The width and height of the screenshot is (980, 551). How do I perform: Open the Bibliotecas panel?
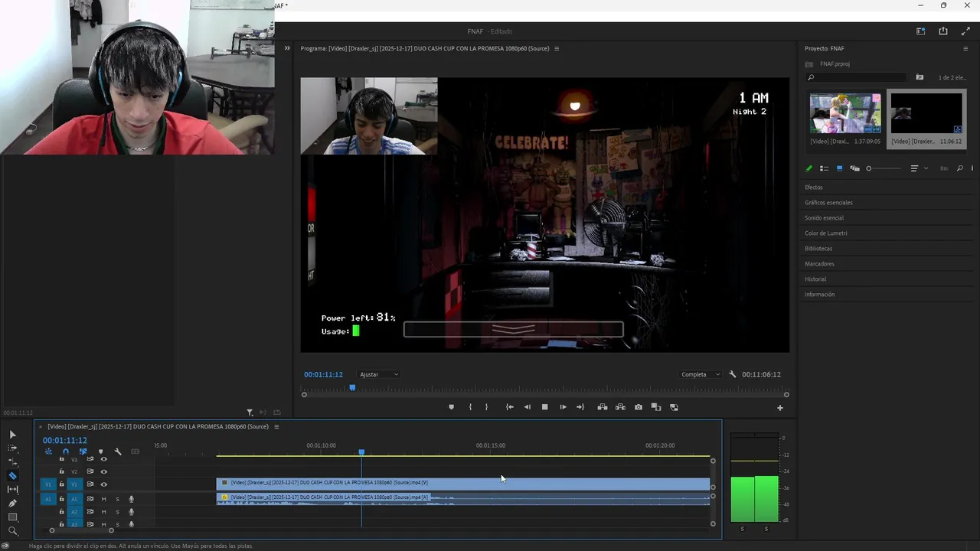[x=818, y=249]
